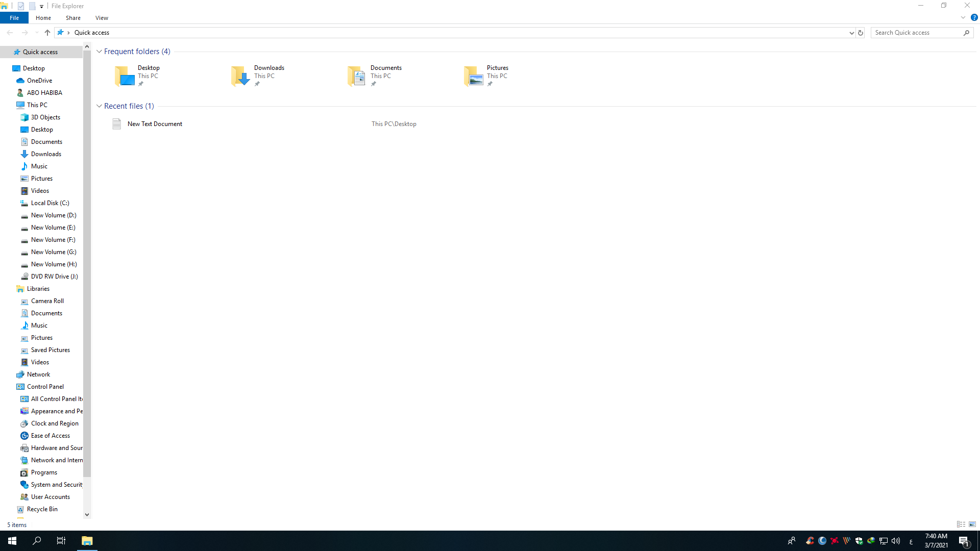Click the This PC\Desktop path text
The width and height of the screenshot is (980, 551).
394,124
